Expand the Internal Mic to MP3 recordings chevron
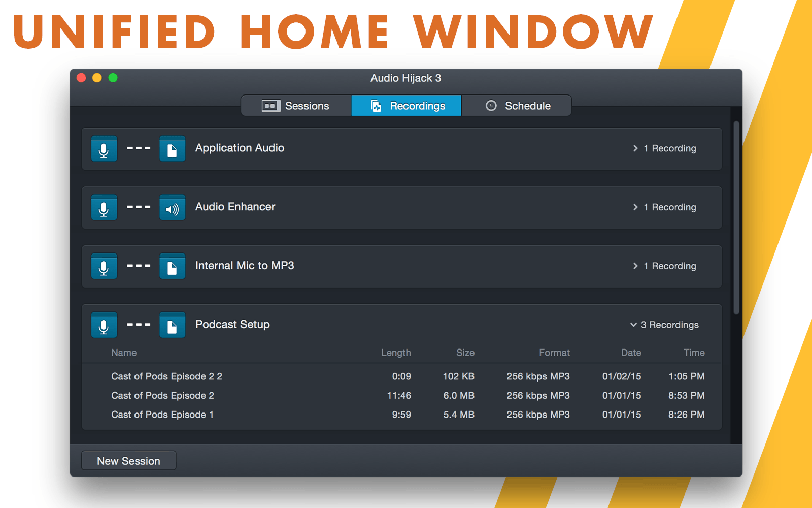The width and height of the screenshot is (812, 508). click(635, 266)
